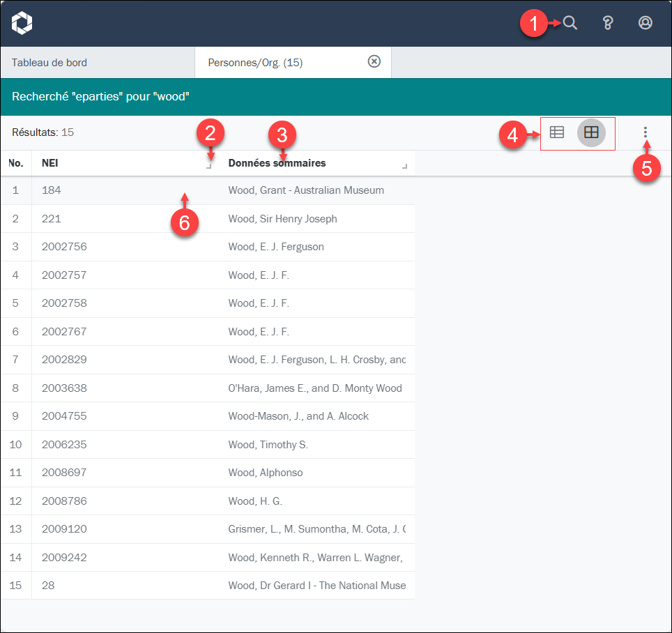This screenshot has height=633, width=672.
Task: Click NEI value 2002756
Action: (x=64, y=247)
